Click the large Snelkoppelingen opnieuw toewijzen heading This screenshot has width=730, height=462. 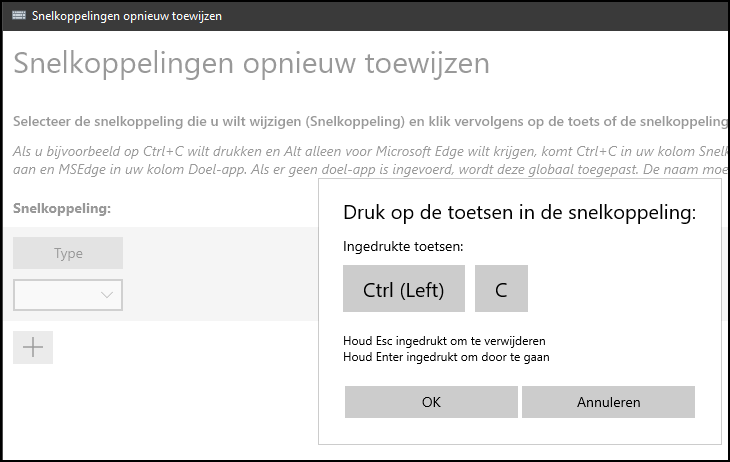pos(251,63)
